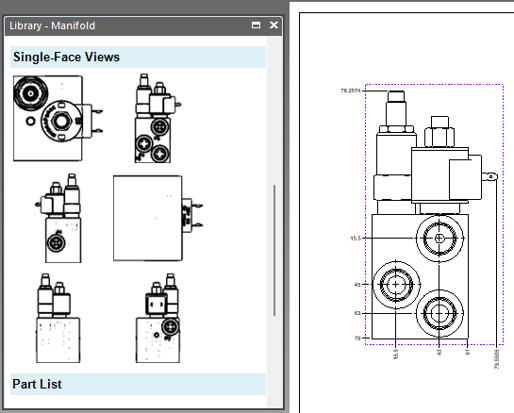Click the 45 dimension at left
Screen dimensions: 514x413
pos(357,285)
